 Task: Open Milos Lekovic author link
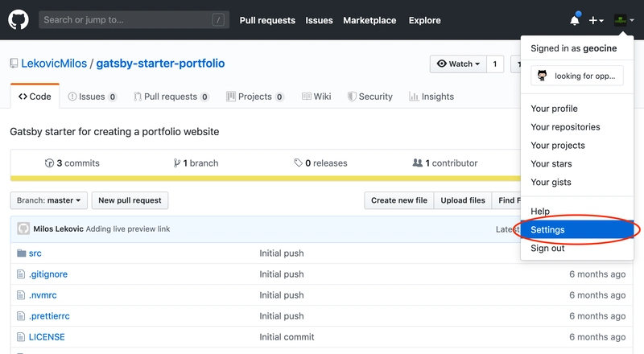click(58, 228)
